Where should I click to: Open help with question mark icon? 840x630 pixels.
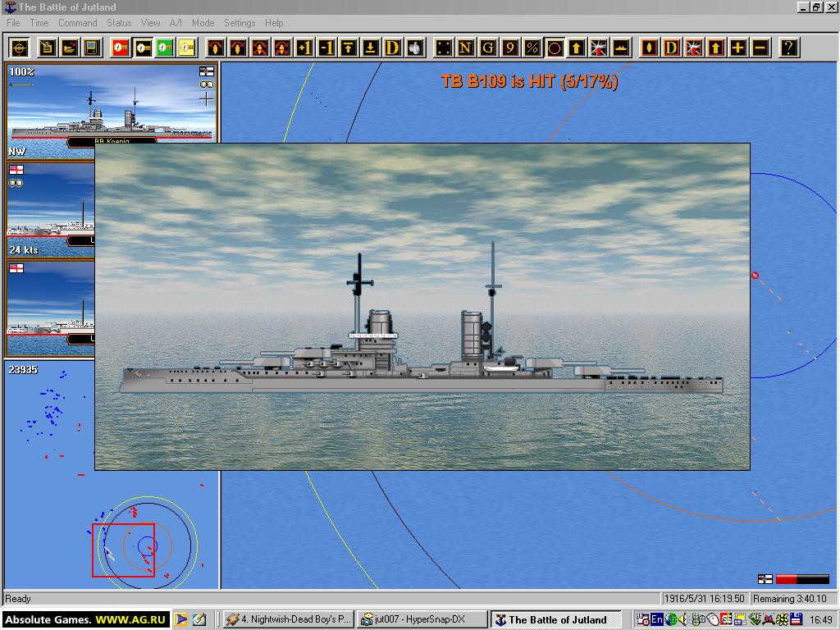coord(788,48)
